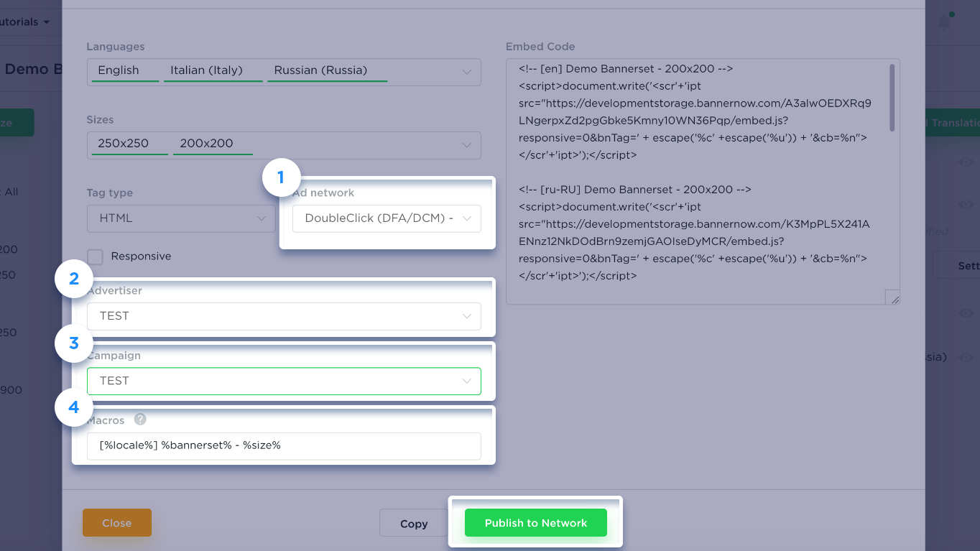Open the Macros help question-mark icon
Image resolution: width=980 pixels, height=551 pixels.
click(x=140, y=420)
